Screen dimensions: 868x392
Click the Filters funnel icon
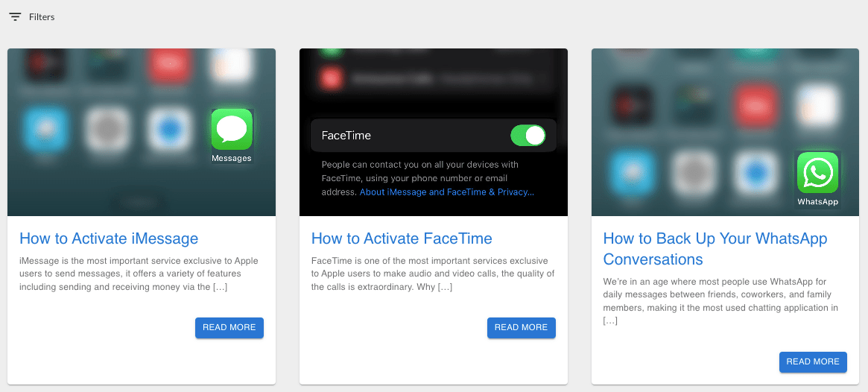tap(15, 17)
